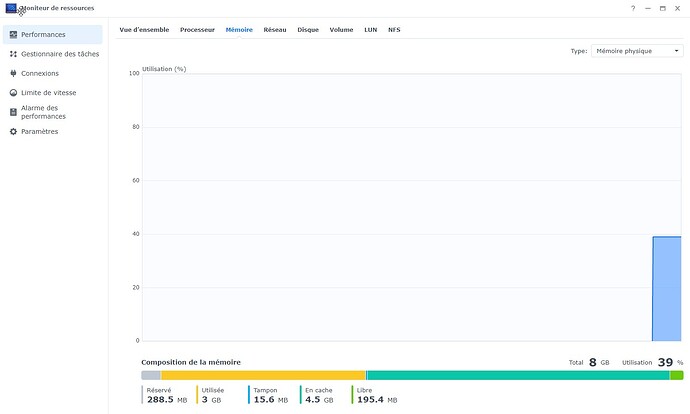Open Gestionnaire des tâches icon
This screenshot has height=414, width=690.
click(13, 54)
